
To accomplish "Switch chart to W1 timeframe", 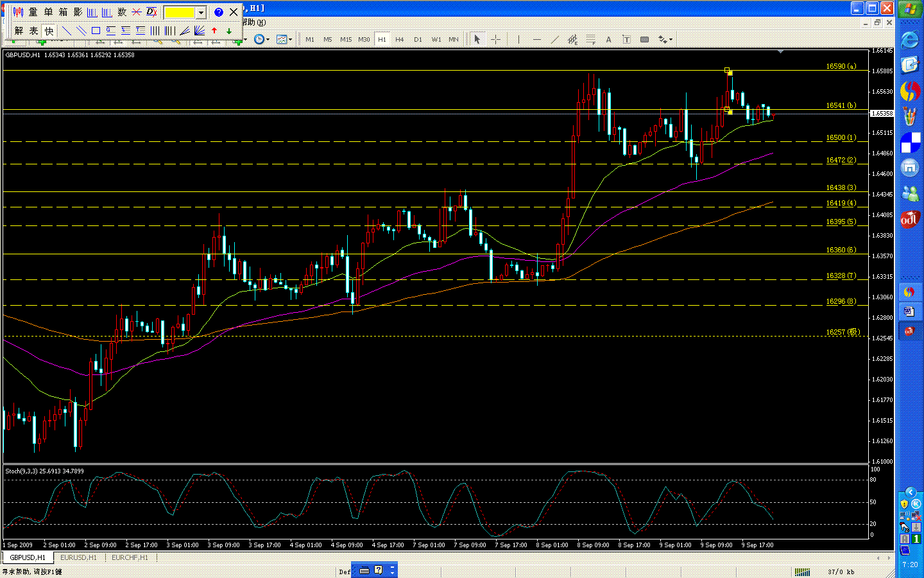I will click(436, 39).
